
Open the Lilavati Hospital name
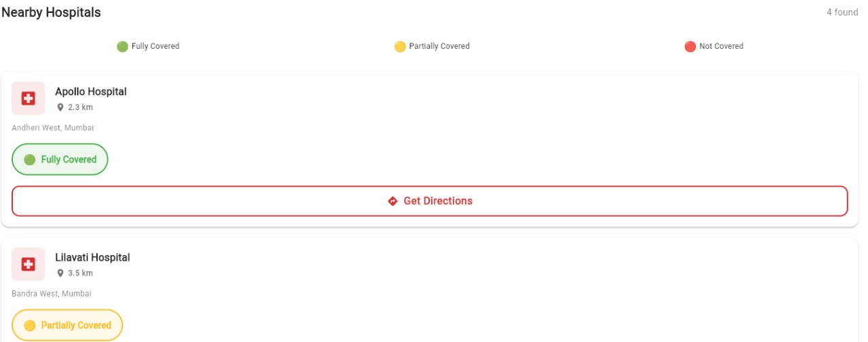coord(92,257)
